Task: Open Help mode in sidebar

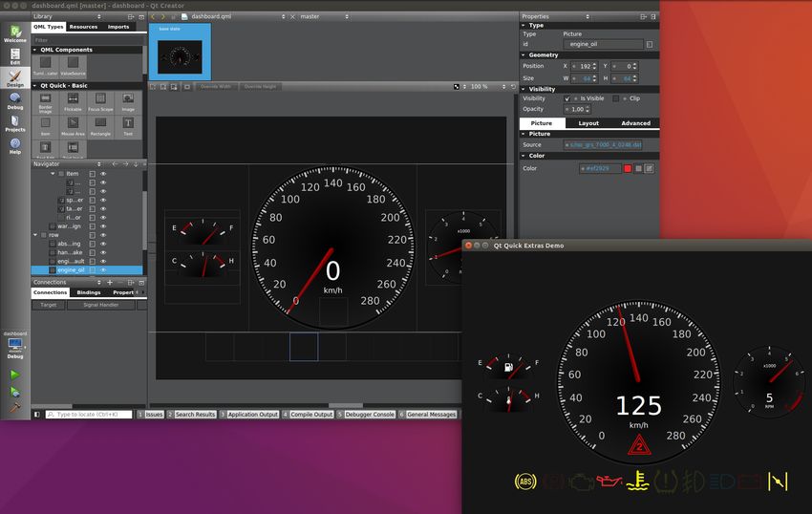Action: 15,146
